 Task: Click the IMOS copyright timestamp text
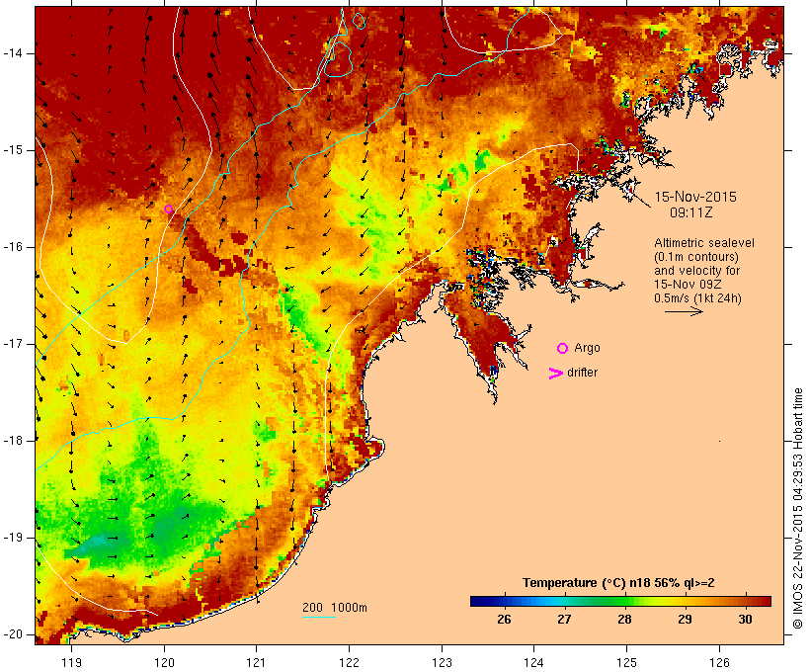tap(797, 509)
